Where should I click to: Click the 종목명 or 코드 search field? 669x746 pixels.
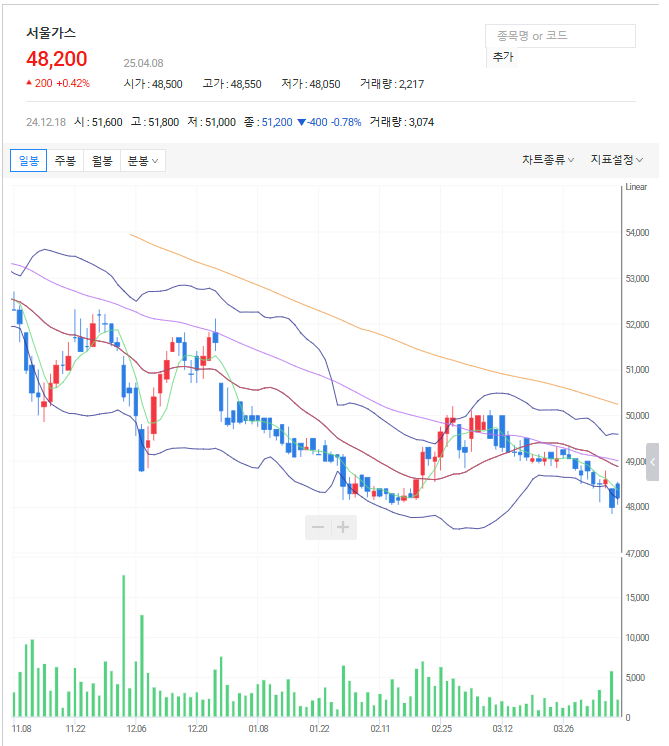tap(560, 36)
